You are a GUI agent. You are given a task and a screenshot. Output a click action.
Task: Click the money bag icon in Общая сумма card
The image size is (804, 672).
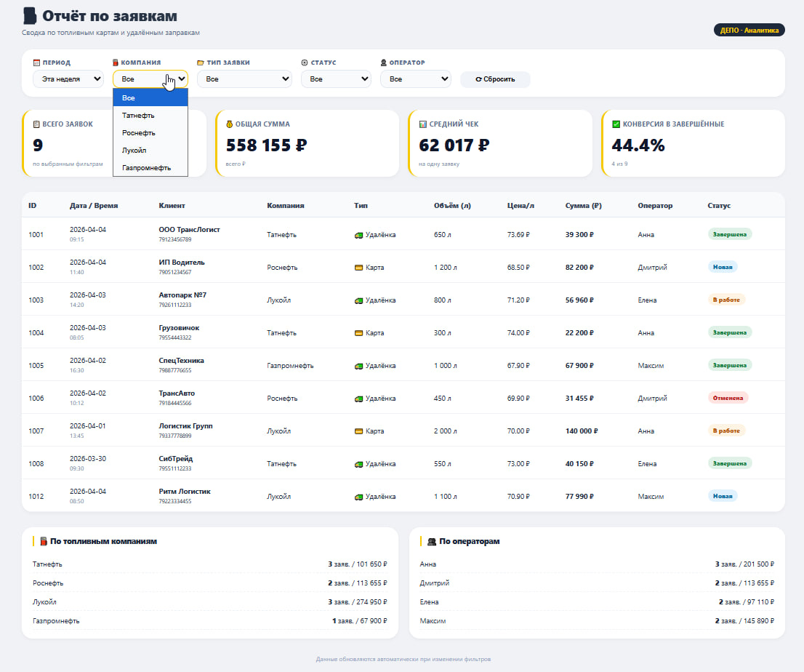pos(229,124)
